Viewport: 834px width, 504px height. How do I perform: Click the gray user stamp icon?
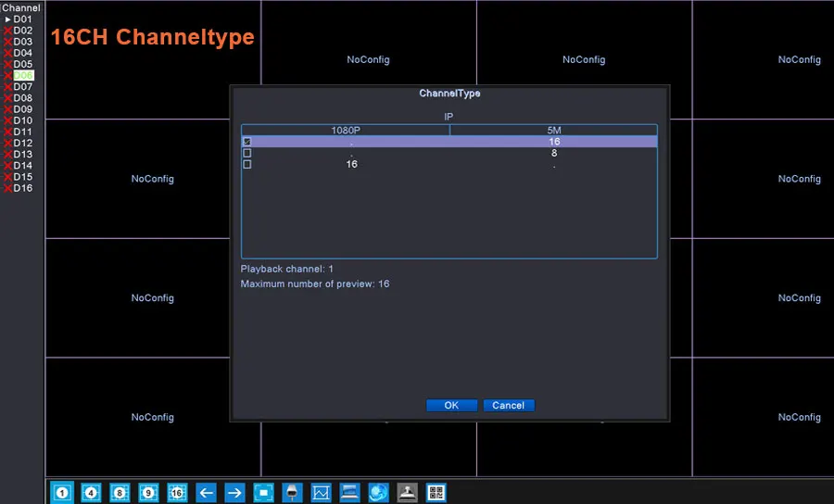pyautogui.click(x=408, y=493)
